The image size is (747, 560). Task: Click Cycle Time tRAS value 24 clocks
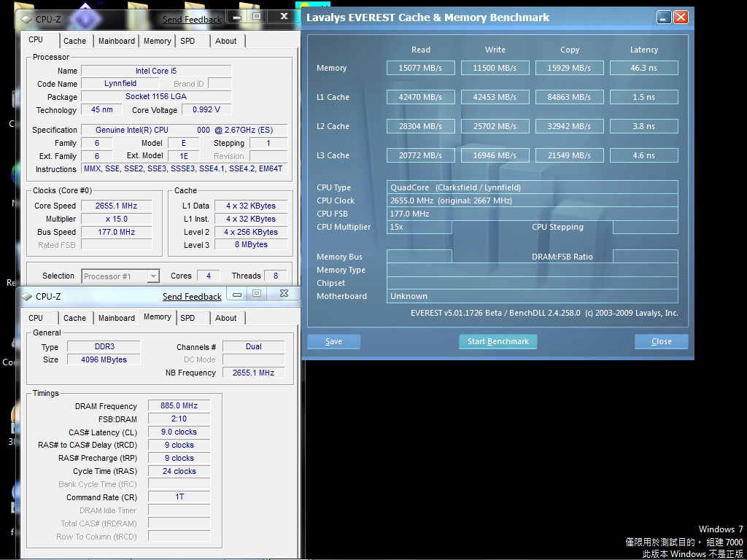[x=179, y=471]
